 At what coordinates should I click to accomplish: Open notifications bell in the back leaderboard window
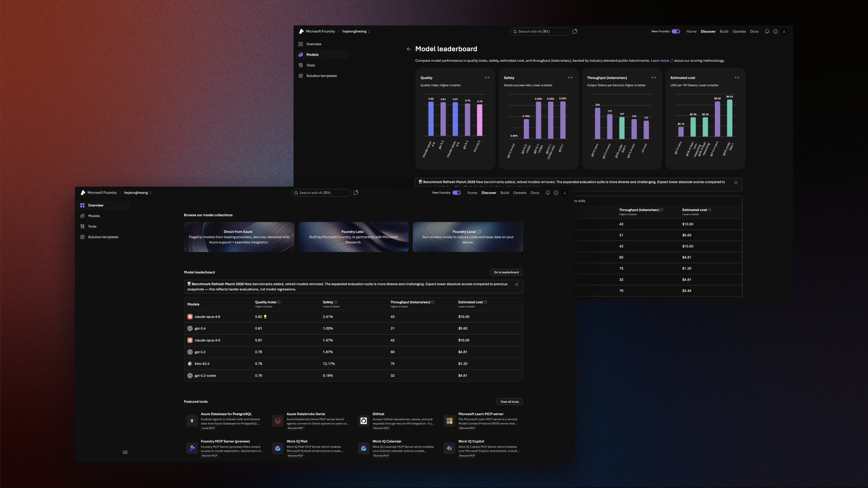click(767, 31)
